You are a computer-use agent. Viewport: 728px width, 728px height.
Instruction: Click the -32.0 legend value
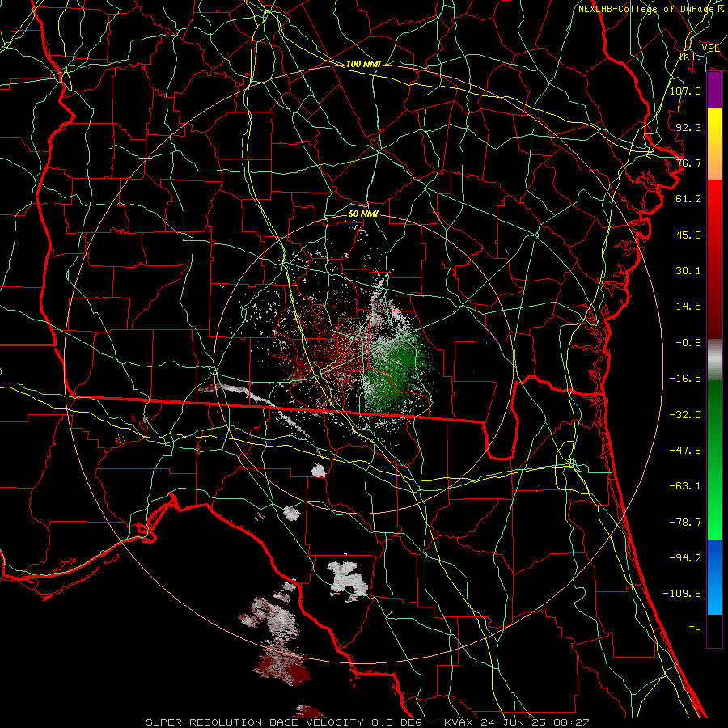pos(685,415)
